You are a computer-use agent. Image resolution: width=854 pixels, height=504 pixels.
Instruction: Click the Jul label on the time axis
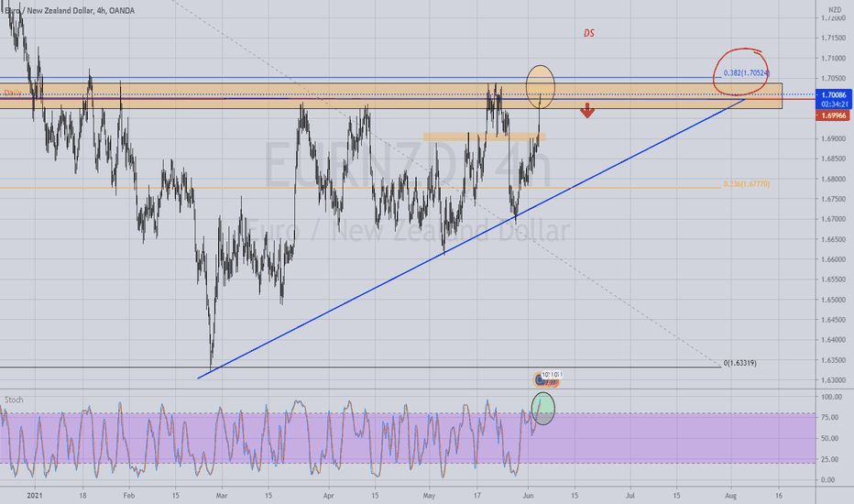click(630, 495)
